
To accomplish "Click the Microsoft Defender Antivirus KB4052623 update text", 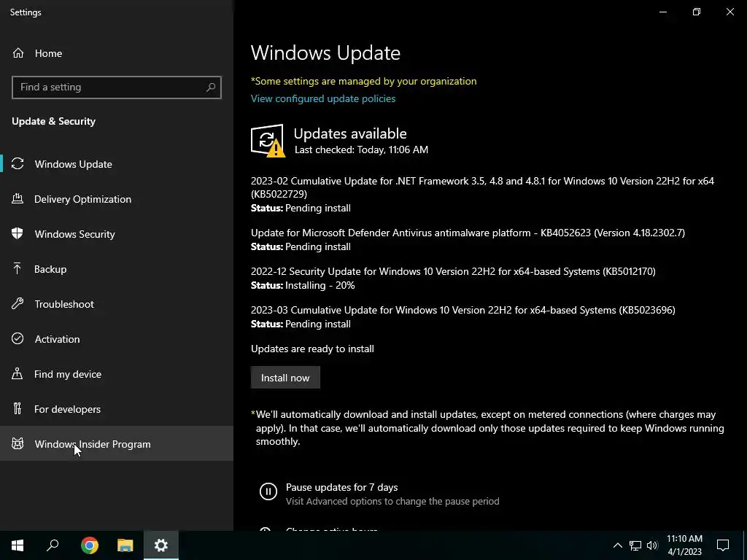I will point(468,233).
